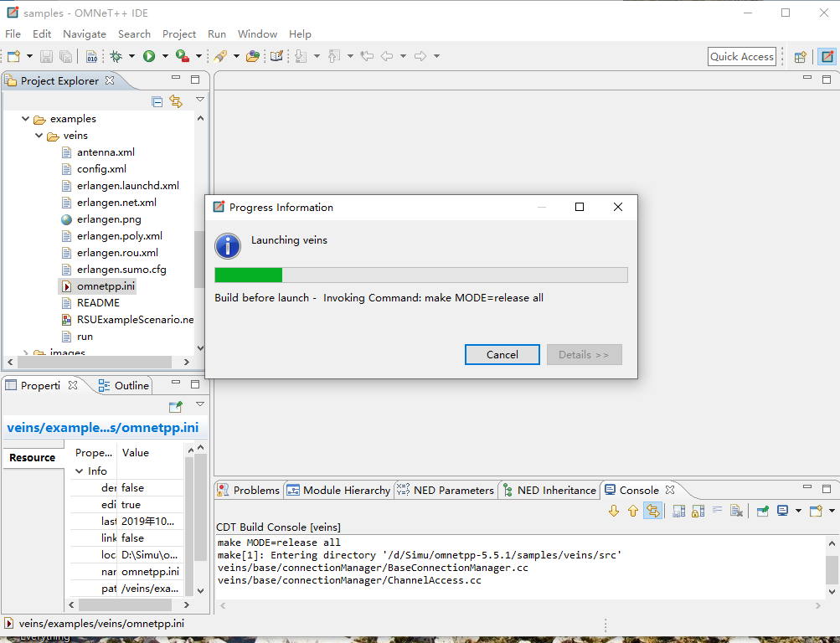Open Project Explorer View Menu triangle
This screenshot has height=643, width=840.
pyautogui.click(x=200, y=100)
